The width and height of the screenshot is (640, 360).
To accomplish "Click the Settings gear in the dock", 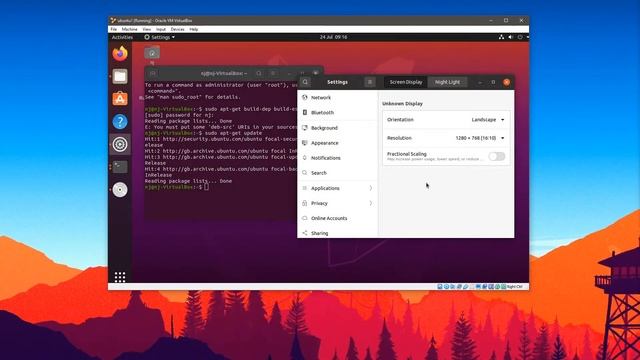I will coord(120,144).
